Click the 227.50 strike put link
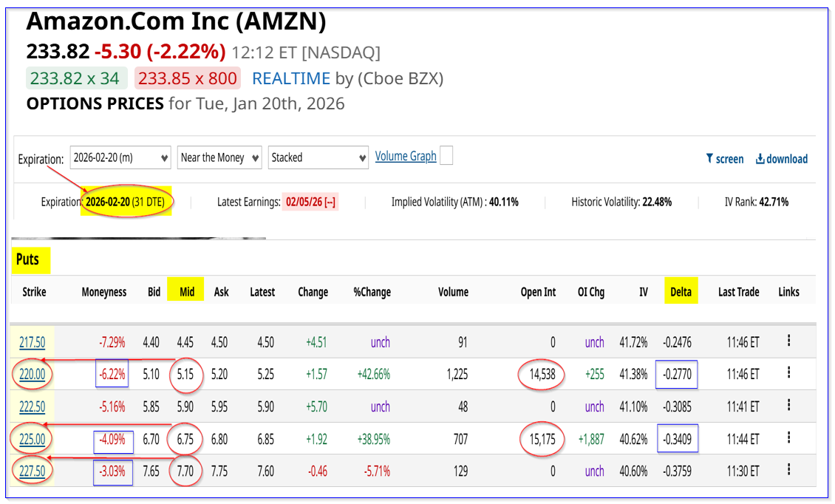This screenshot has height=504, width=835. [32, 471]
